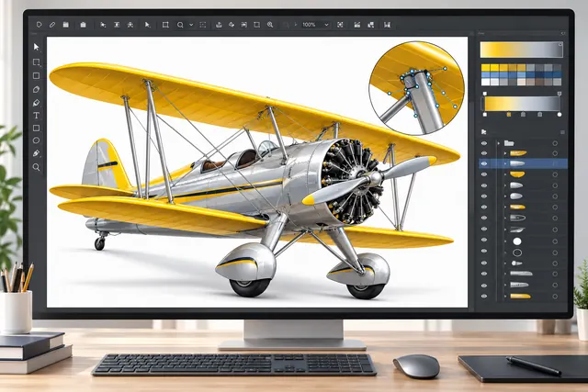Screen dimensions: 588x392
Task: Pick the white swatch starting the bottom row
Action: [486, 82]
